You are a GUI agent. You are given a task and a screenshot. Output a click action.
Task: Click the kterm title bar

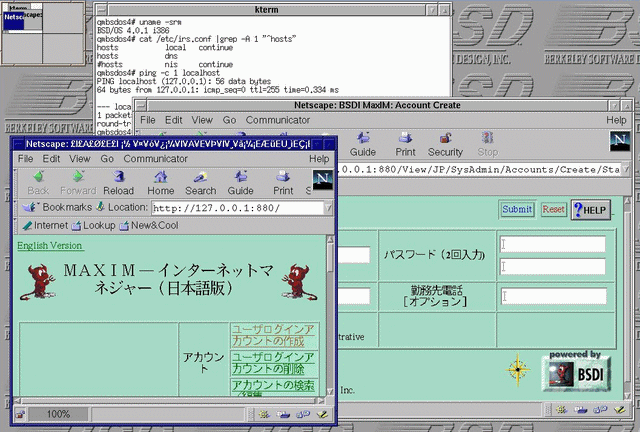266,9
